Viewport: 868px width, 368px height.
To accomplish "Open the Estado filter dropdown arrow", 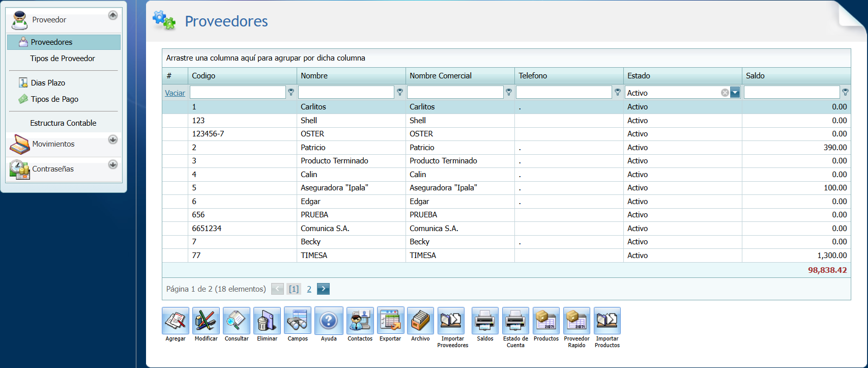I will point(735,93).
